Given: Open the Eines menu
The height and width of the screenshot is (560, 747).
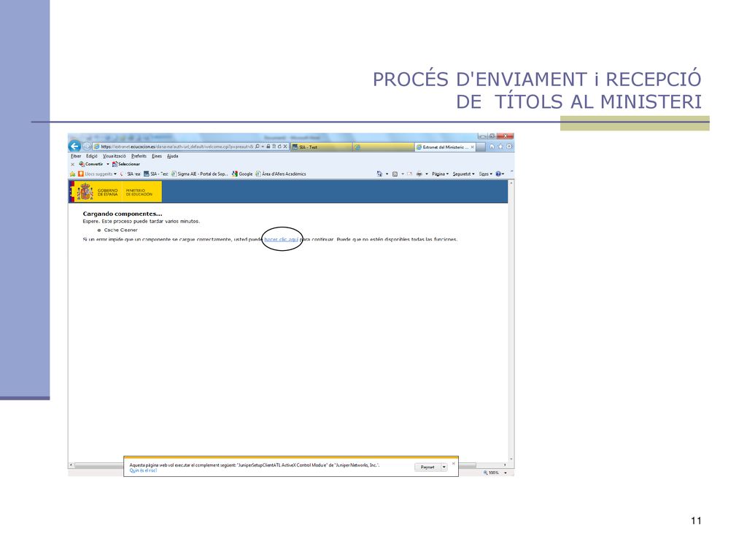Looking at the screenshot, I should point(157,156).
